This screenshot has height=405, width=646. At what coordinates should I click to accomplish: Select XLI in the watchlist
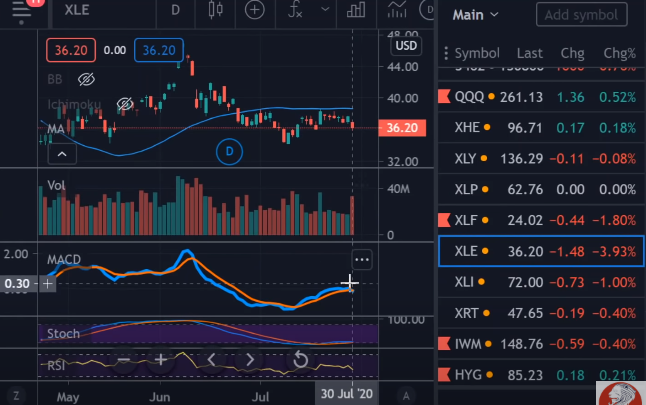click(541, 282)
